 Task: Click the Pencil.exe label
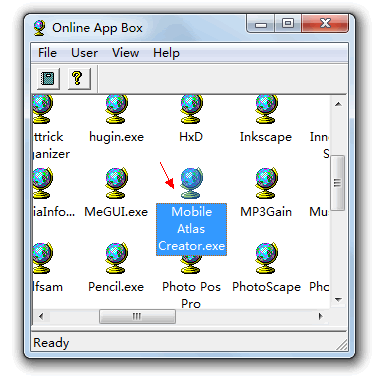click(116, 287)
